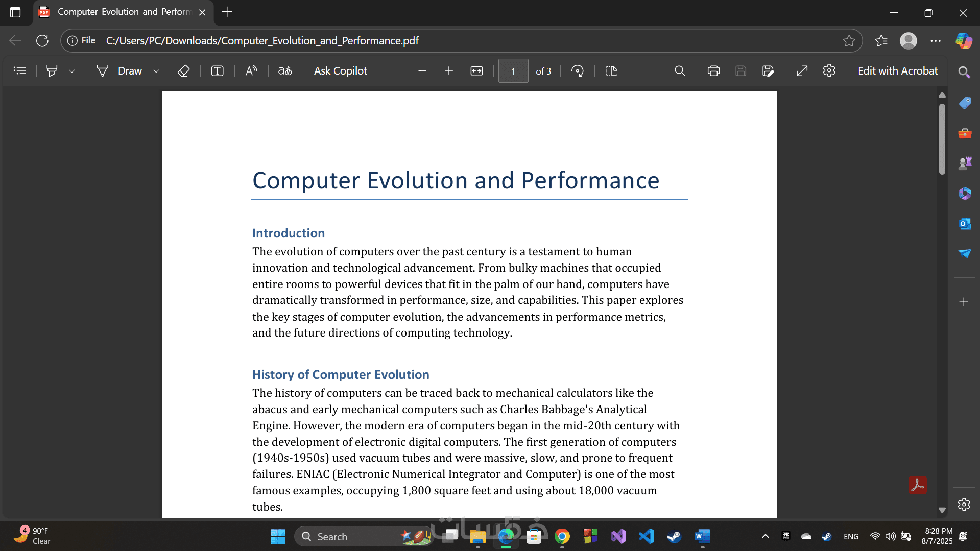Click History of Computer Evolution heading
Viewport: 980px width, 551px height.
[341, 375]
